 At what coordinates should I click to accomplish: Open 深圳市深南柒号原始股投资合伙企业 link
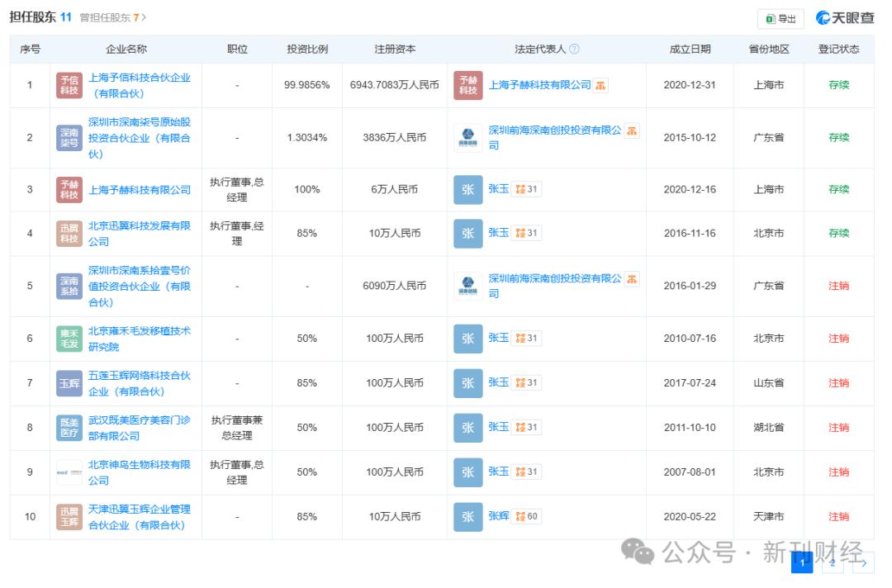(140, 138)
